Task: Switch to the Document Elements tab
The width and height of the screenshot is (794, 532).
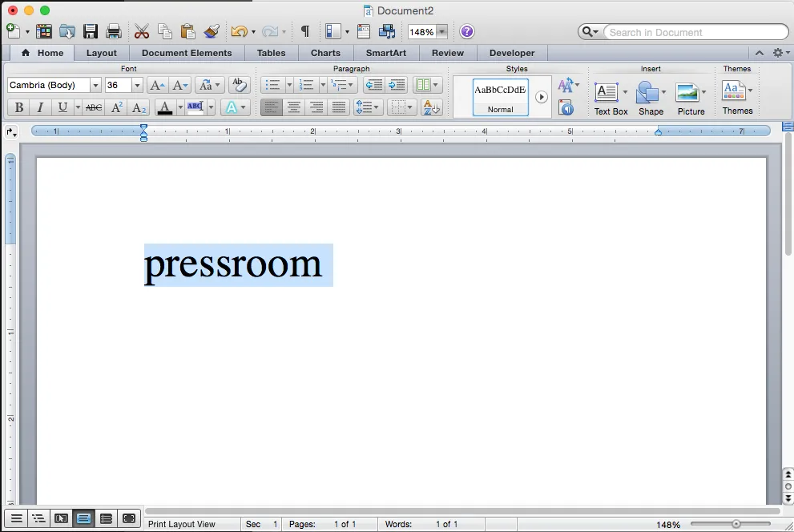Action: coord(187,53)
